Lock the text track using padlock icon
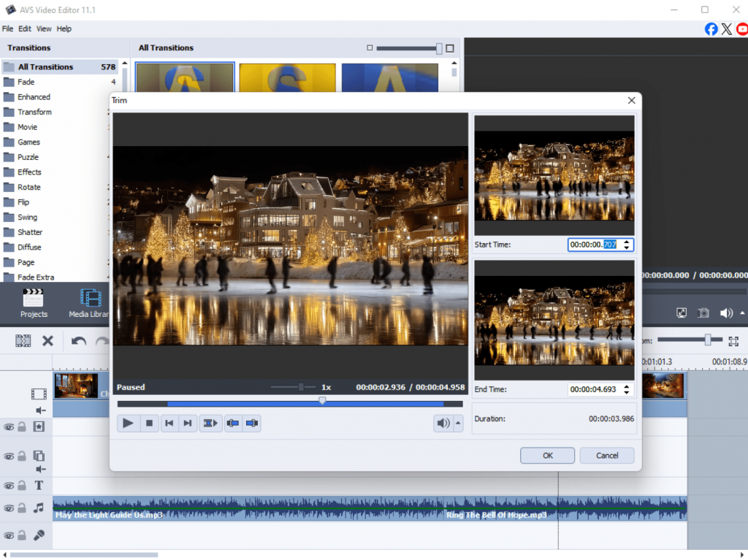Screen dimensions: 748x560 [x=22, y=486]
